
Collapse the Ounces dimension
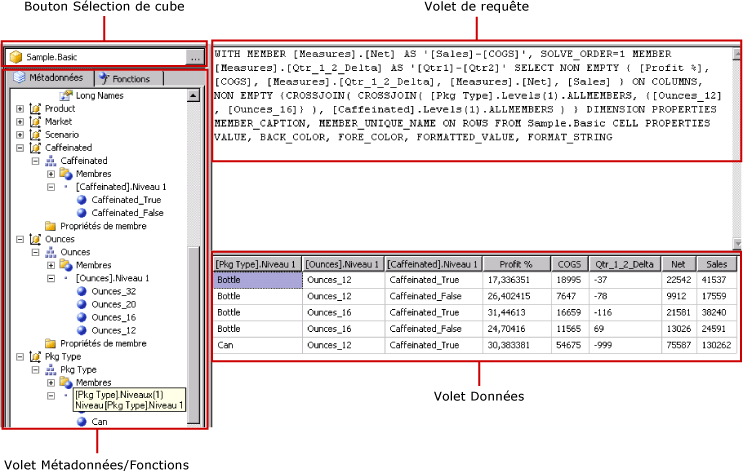[x=20, y=239]
